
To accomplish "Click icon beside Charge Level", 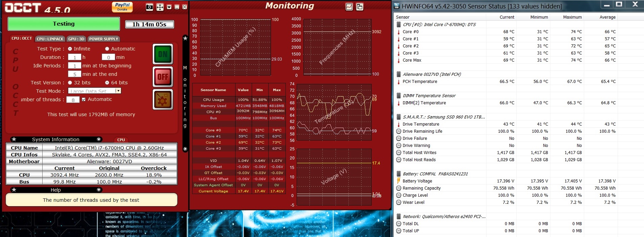I will pyautogui.click(x=399, y=195).
